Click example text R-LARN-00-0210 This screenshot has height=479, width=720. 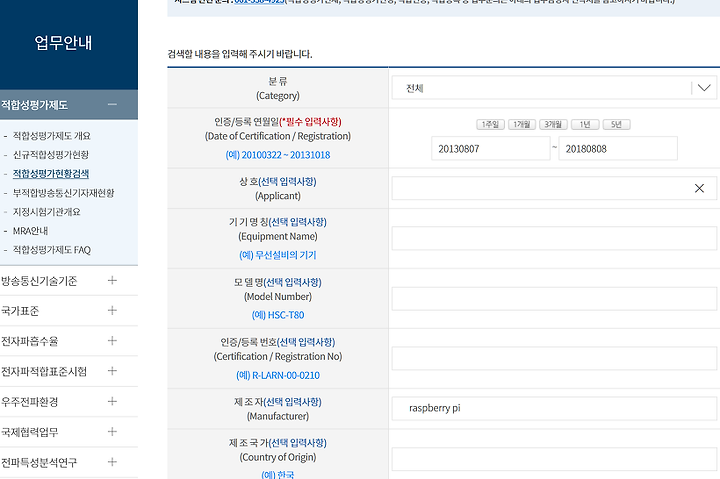(x=286, y=375)
